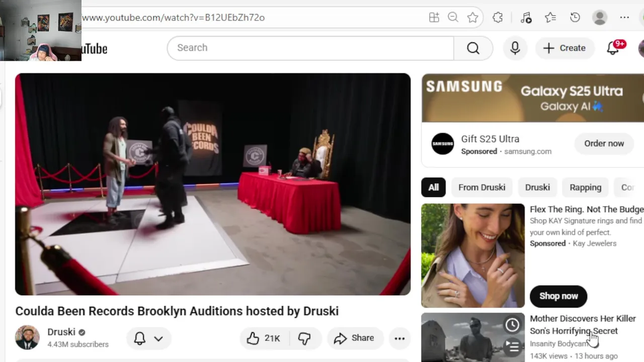Click the video player area
Viewport: 644px width, 362px height.
(213, 184)
